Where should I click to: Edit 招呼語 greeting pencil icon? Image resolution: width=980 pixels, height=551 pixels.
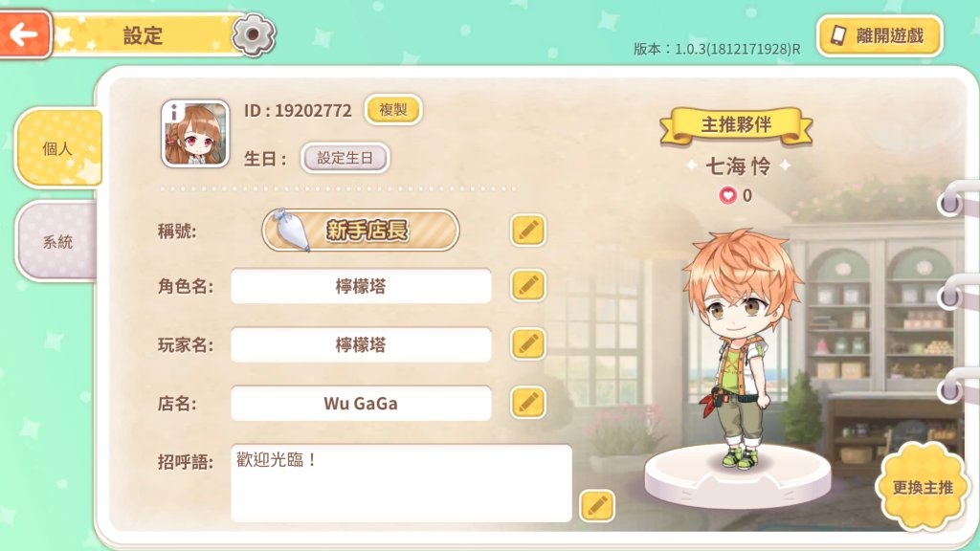(x=597, y=505)
